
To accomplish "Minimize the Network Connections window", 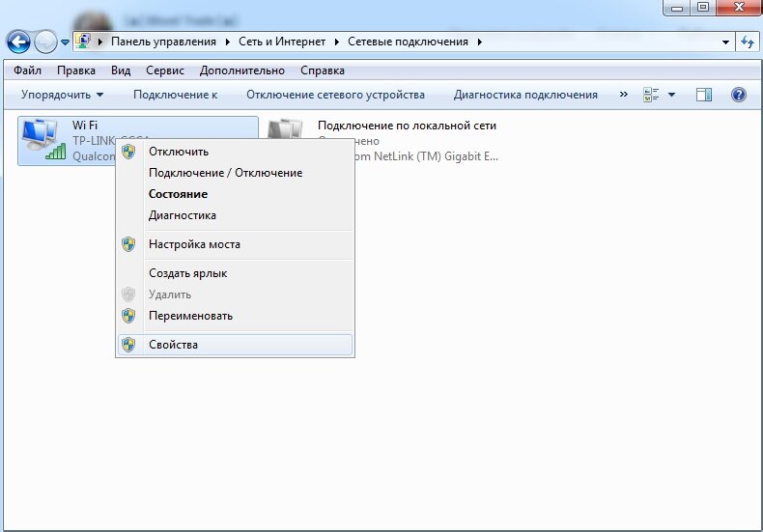I will 677,8.
